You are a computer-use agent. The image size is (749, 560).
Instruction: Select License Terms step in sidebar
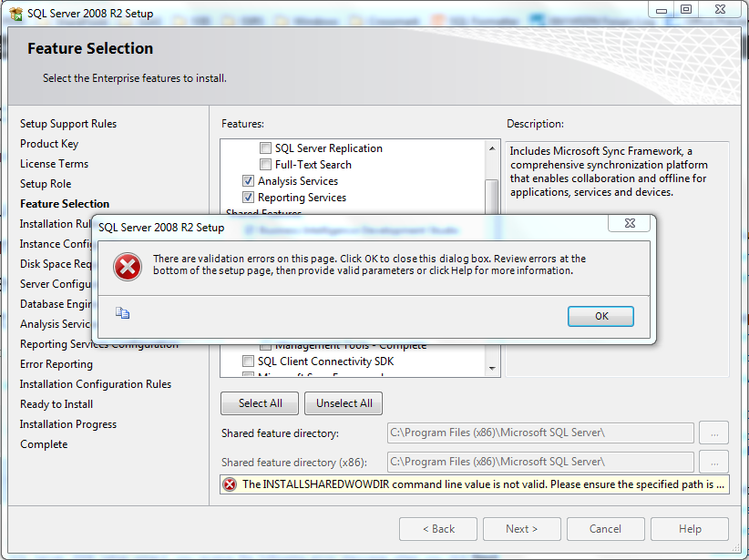pyautogui.click(x=54, y=164)
